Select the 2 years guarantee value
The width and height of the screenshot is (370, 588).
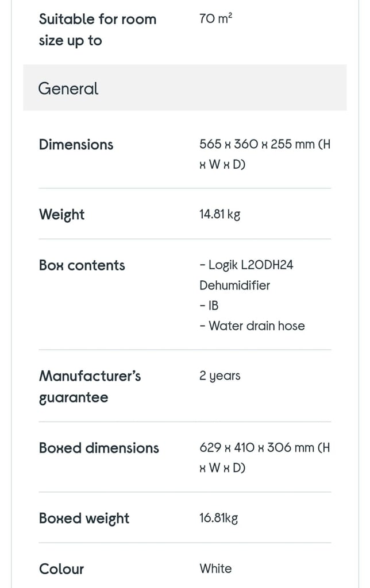(x=219, y=376)
